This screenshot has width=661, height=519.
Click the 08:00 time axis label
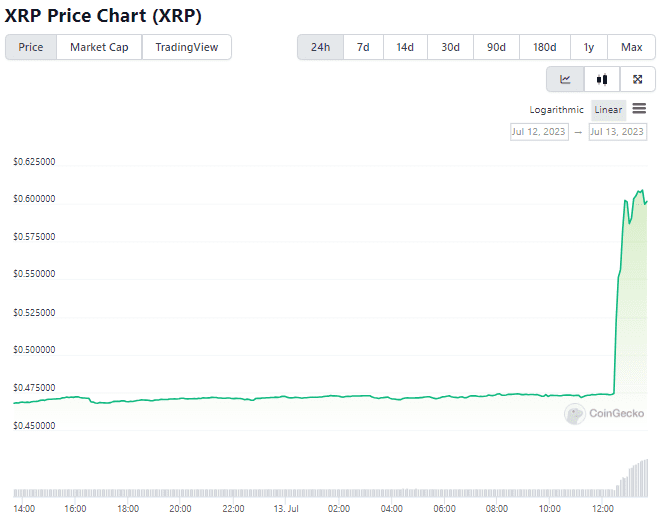pyautogui.click(x=497, y=509)
